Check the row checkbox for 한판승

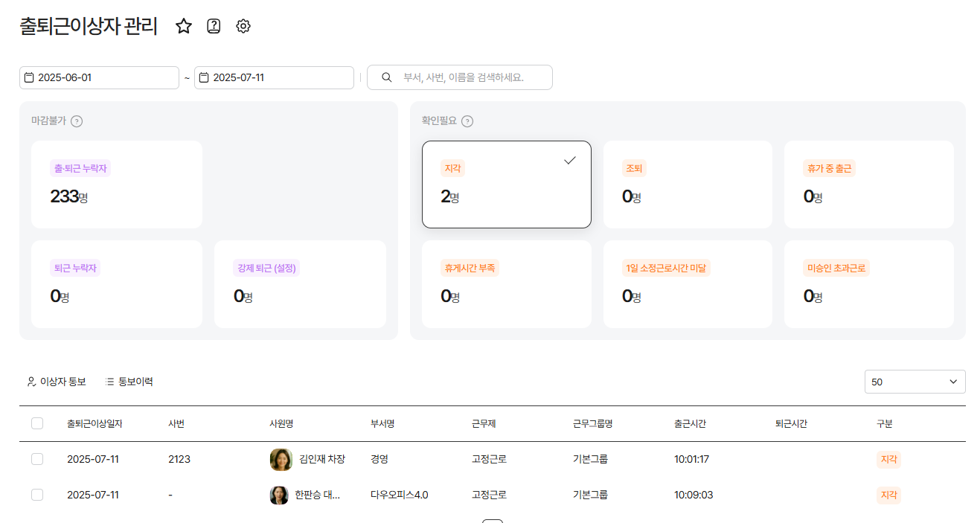click(37, 495)
